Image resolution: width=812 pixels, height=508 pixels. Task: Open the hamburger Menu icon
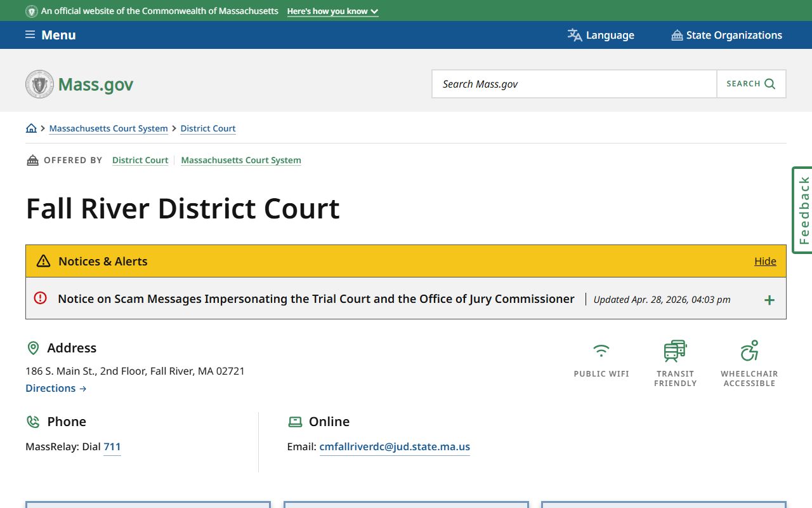pyautogui.click(x=30, y=35)
